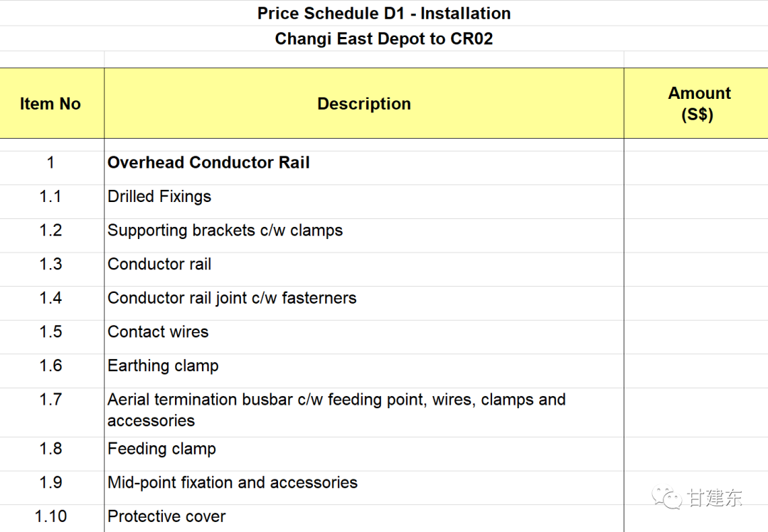Click item number 1.10 cell
The width and height of the screenshot is (768, 532).
coord(52,518)
